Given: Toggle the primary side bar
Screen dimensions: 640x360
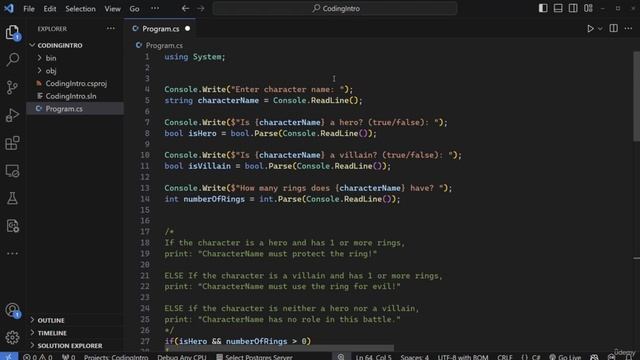Looking at the screenshot, I should point(543,8).
